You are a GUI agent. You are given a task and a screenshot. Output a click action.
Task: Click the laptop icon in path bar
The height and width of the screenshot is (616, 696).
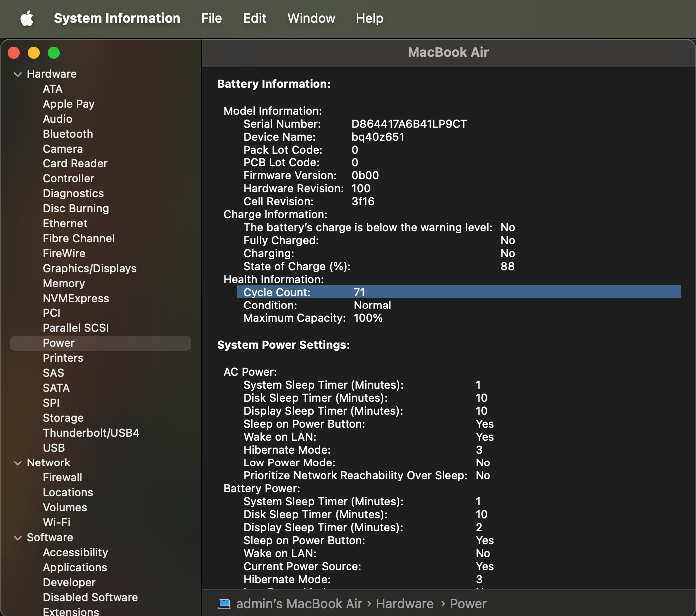click(x=224, y=604)
